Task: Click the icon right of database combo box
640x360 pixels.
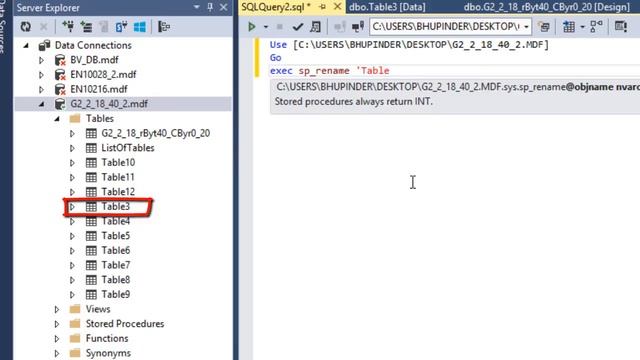Action: pos(544,27)
